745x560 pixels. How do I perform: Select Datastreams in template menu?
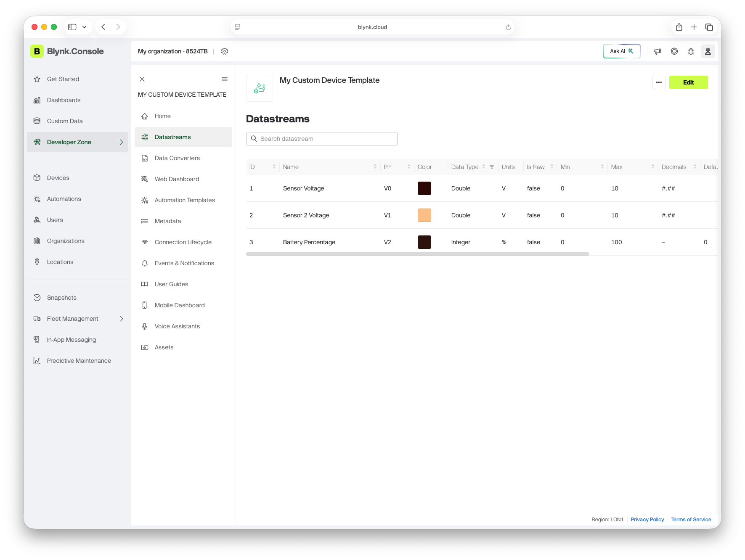[183, 137]
